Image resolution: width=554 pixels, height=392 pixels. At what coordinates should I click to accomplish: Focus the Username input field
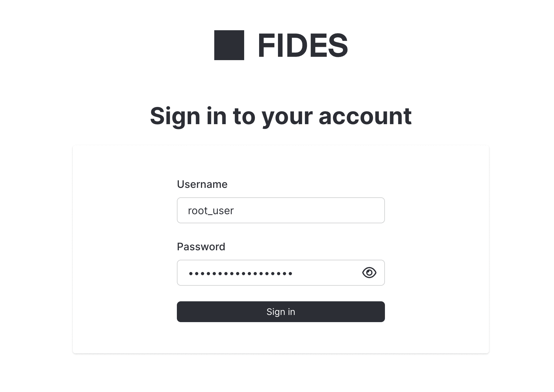click(x=281, y=210)
